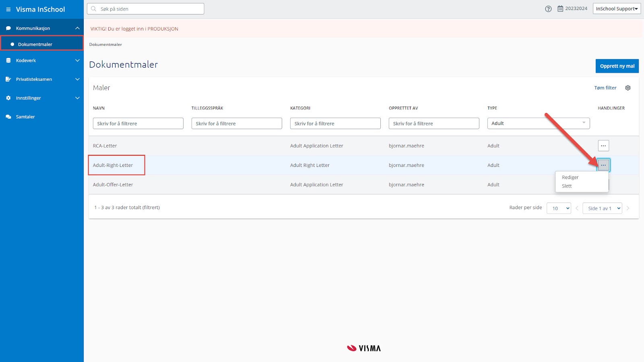The width and height of the screenshot is (644, 362).
Task: Go to next page arrow
Action: coord(628,208)
